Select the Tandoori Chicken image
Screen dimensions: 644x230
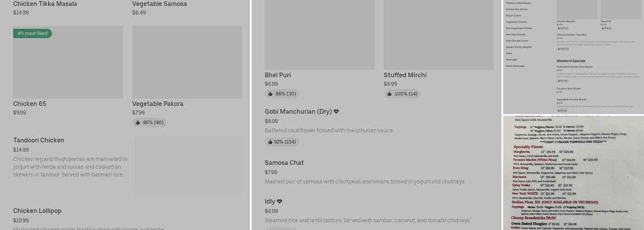[188, 167]
